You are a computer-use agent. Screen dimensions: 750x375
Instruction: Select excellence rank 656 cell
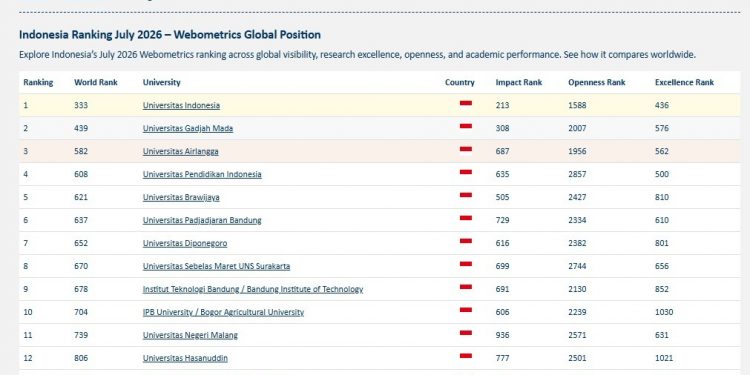(662, 266)
